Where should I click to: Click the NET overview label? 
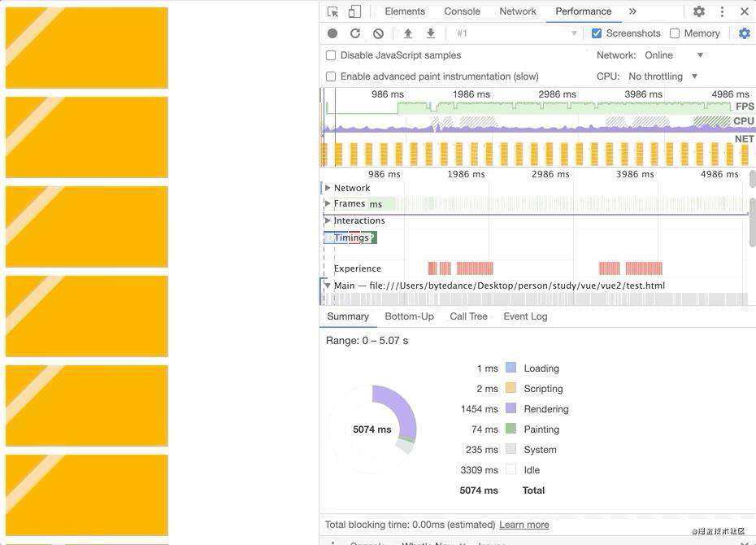tap(744, 139)
